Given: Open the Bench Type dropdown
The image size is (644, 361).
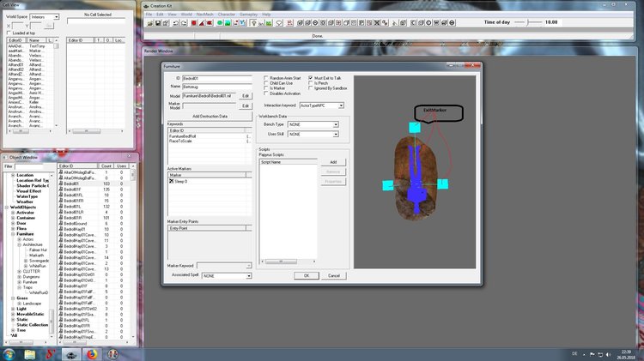Looking at the screenshot, I should click(336, 124).
